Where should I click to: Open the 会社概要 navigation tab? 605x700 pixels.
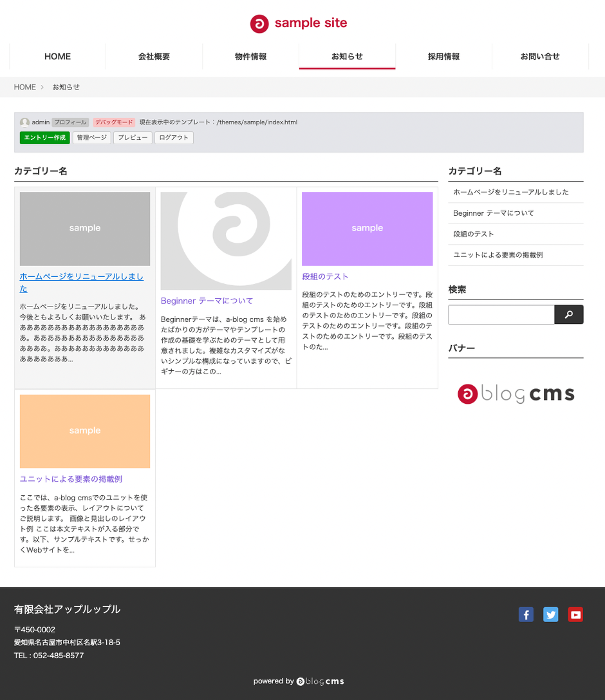click(x=154, y=57)
